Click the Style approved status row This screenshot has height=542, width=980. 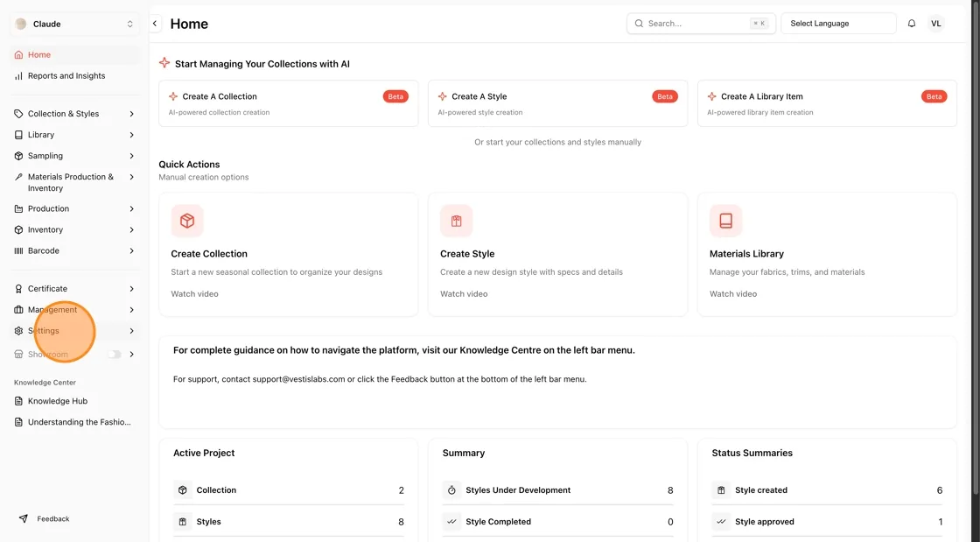click(828, 521)
